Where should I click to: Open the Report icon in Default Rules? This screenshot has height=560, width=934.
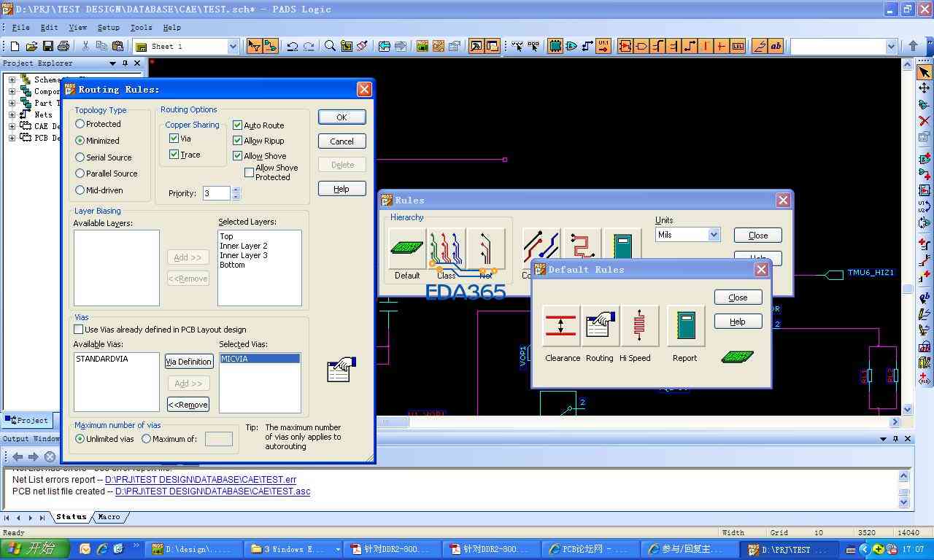pos(685,325)
